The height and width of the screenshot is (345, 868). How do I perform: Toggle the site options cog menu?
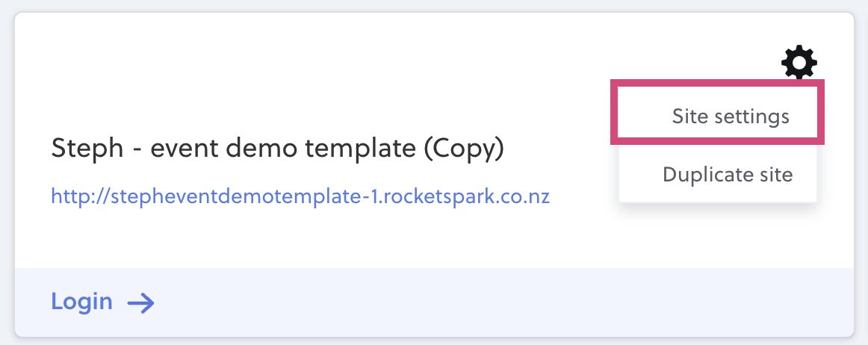tap(799, 63)
